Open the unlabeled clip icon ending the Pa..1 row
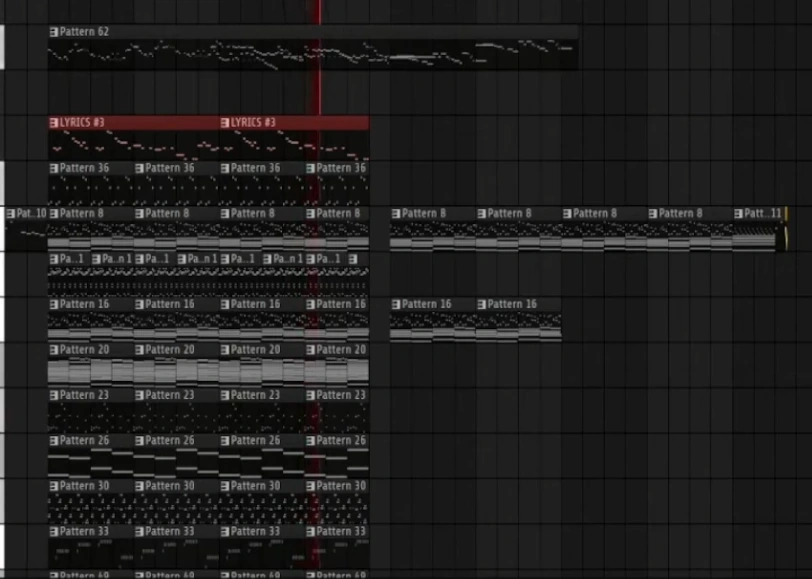The width and height of the screenshot is (812, 579). coord(353,259)
